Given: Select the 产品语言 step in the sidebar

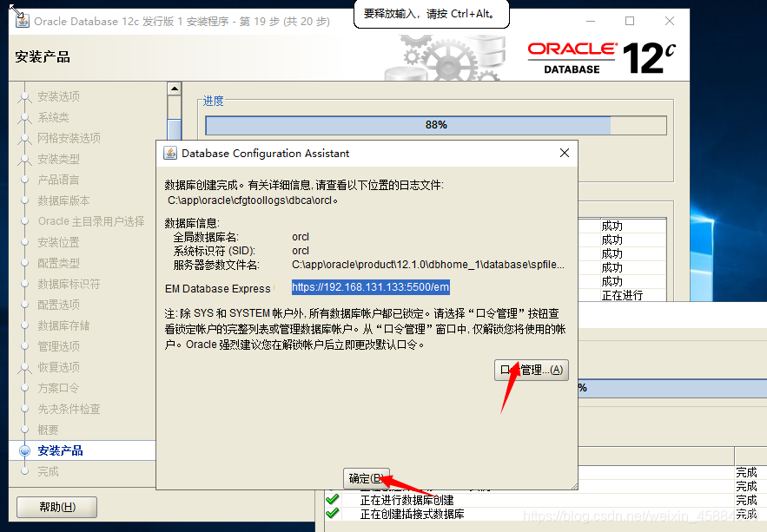Looking at the screenshot, I should tap(59, 180).
